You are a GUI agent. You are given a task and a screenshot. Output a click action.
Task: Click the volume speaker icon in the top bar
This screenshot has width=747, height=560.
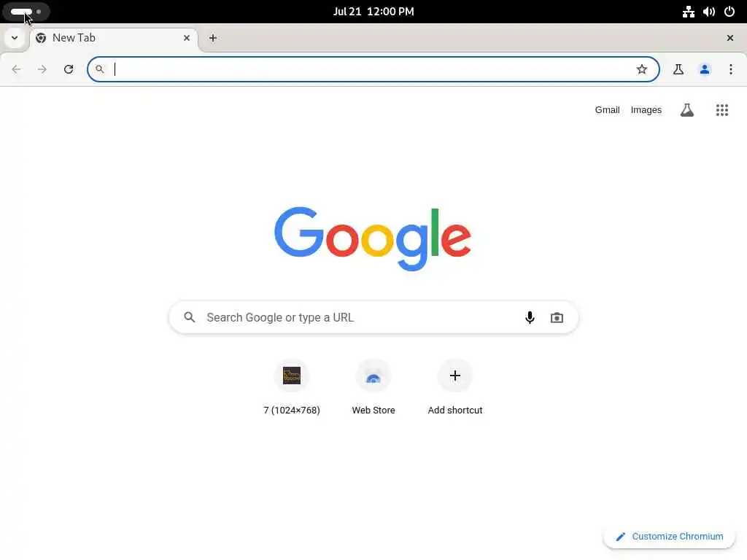[709, 12]
